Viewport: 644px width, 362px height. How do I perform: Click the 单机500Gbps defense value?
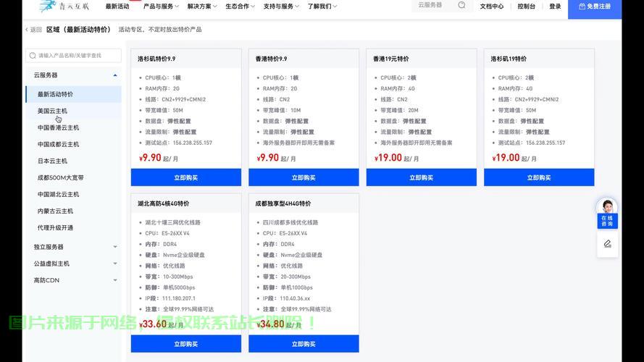click(x=179, y=287)
